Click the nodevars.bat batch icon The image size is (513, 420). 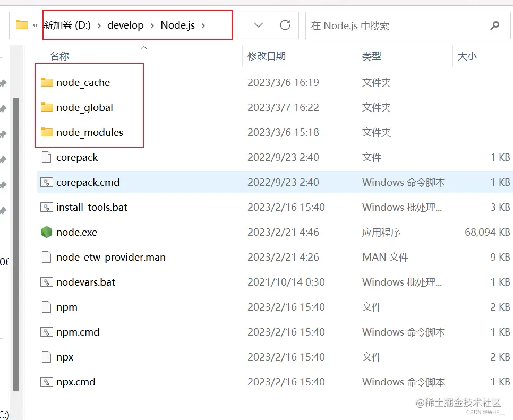tap(46, 282)
